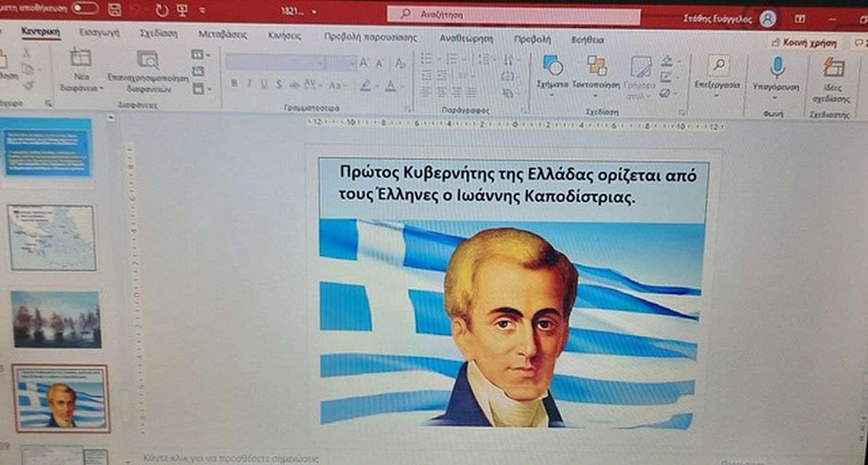Click the Cut scissors icon
This screenshot has width=868, height=465.
25,52
